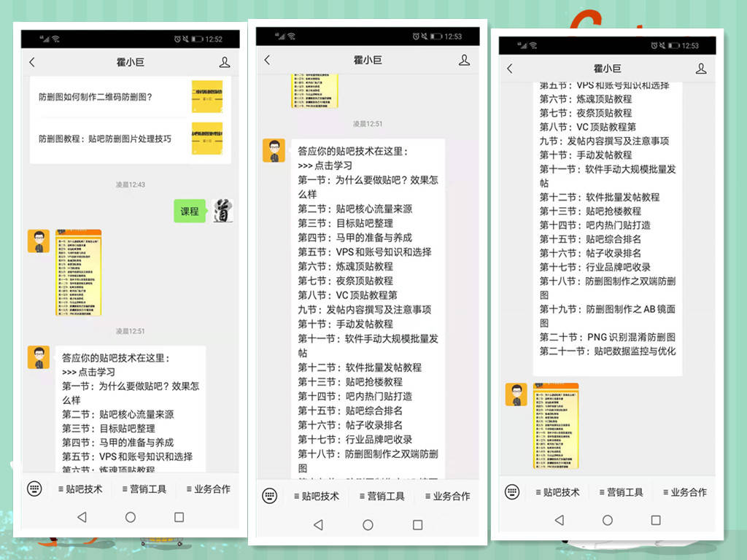The height and width of the screenshot is (560, 747).
Task: Open the yellow thumbnail on the right screen
Action: click(x=557, y=427)
